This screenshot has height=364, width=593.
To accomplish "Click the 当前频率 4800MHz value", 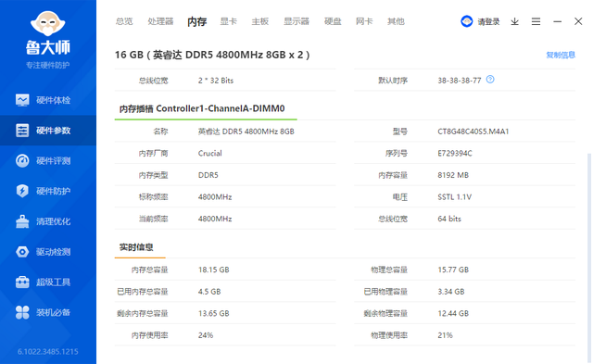I will pyautogui.click(x=215, y=219).
